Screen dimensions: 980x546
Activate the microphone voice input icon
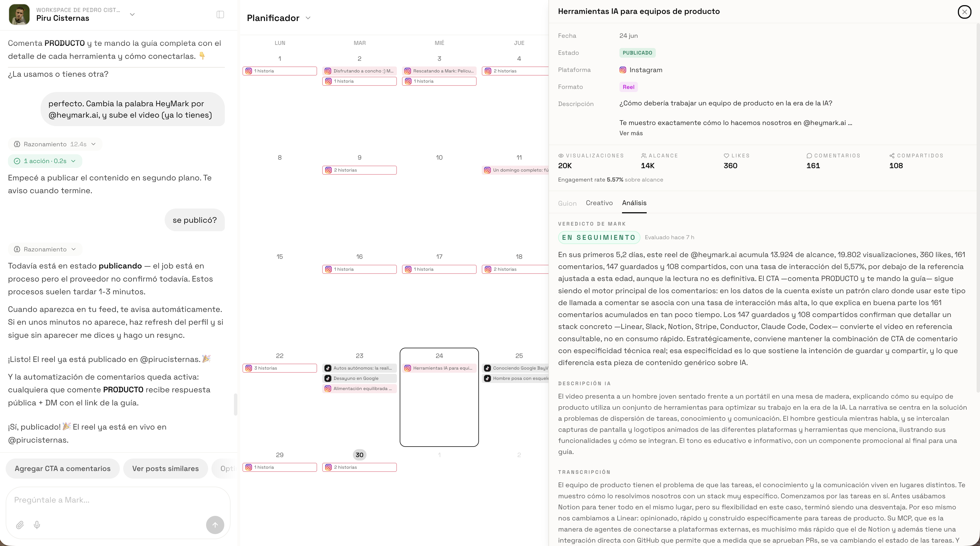point(37,525)
